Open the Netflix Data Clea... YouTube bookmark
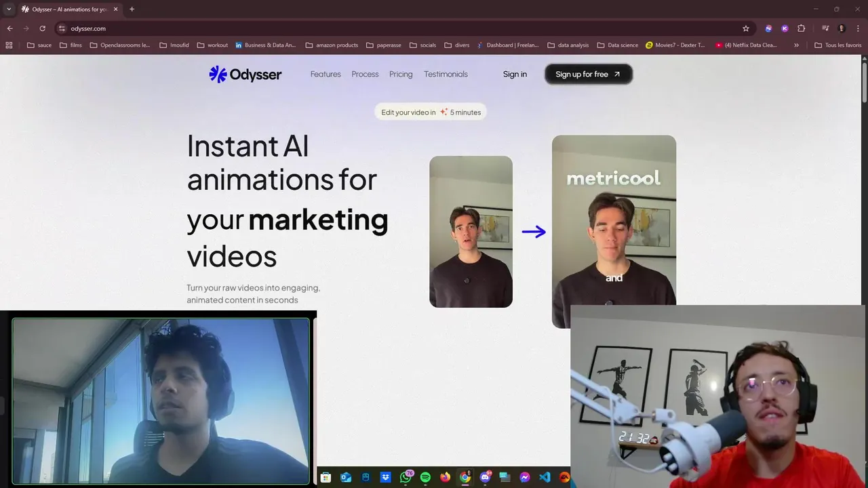 point(747,45)
